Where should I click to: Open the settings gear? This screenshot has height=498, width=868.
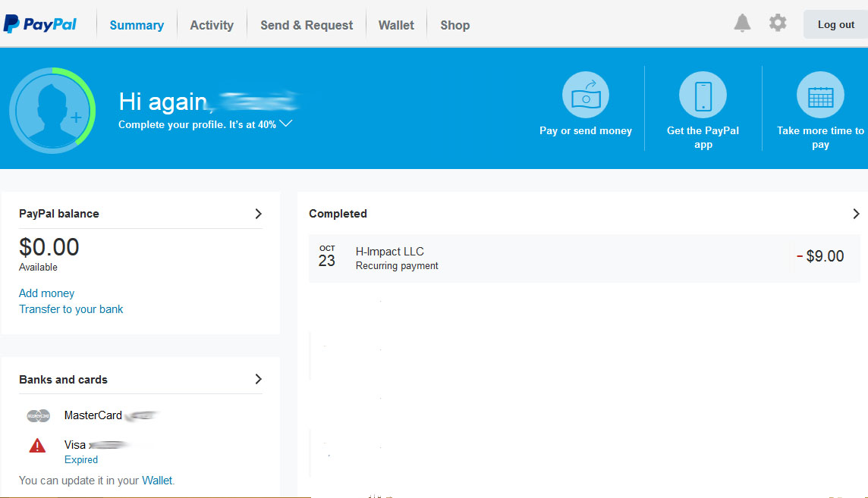(x=778, y=23)
